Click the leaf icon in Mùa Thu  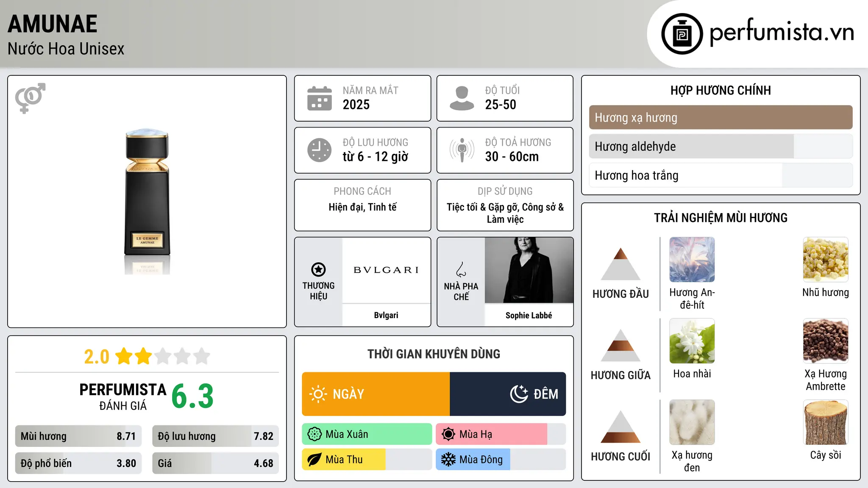click(x=314, y=460)
